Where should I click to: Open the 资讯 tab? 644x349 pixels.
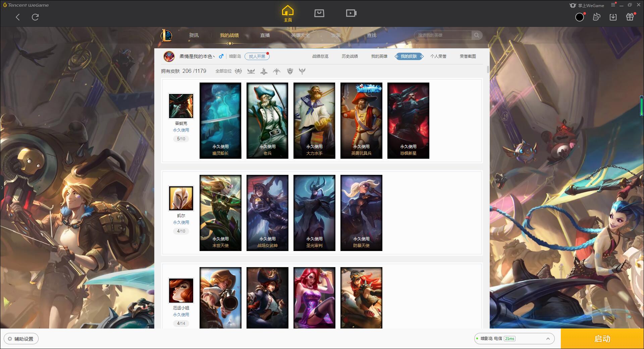pos(194,35)
